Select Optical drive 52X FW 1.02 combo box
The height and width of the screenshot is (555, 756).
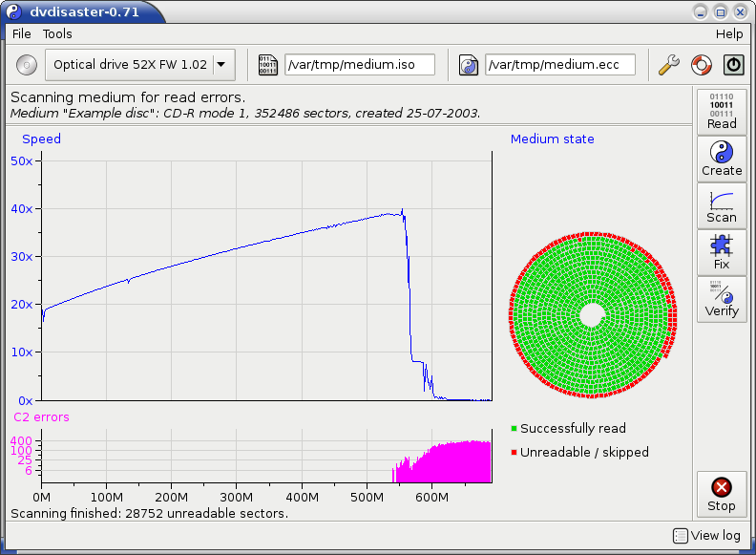[129, 65]
